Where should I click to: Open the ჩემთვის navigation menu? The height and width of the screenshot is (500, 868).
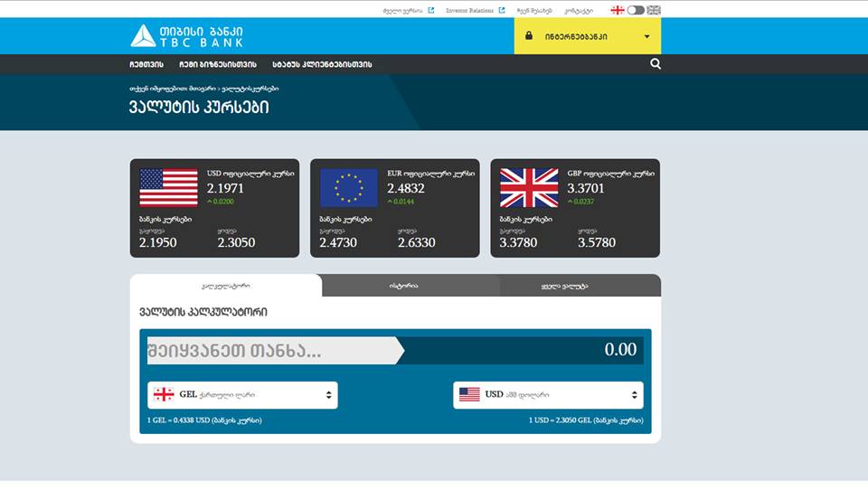(146, 64)
